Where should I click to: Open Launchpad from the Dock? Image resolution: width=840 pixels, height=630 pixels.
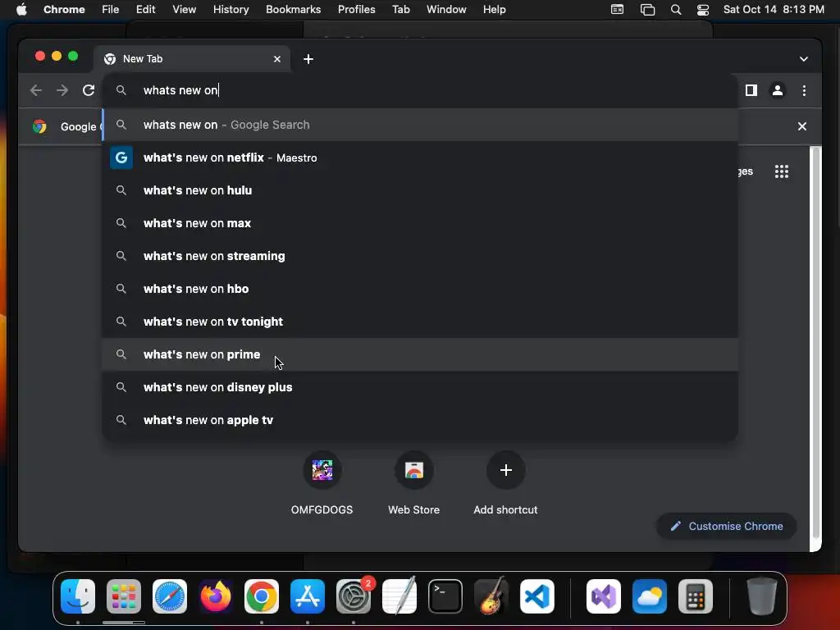click(124, 596)
